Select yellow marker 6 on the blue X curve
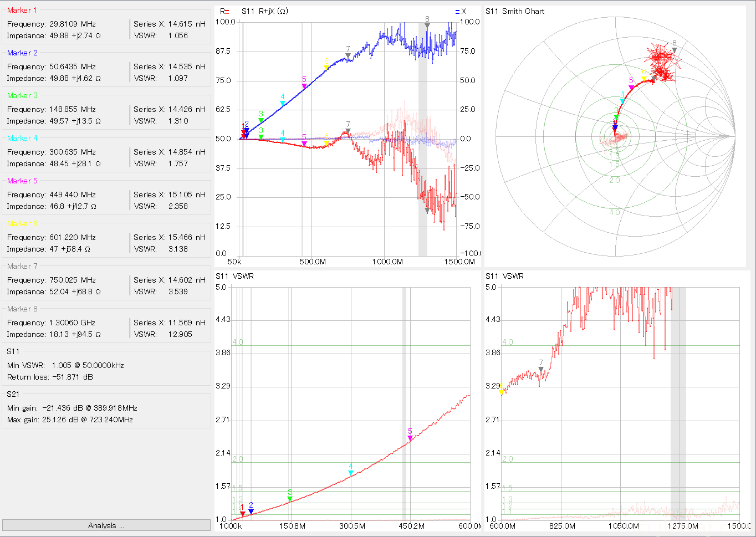This screenshot has width=756, height=537. coord(326,68)
